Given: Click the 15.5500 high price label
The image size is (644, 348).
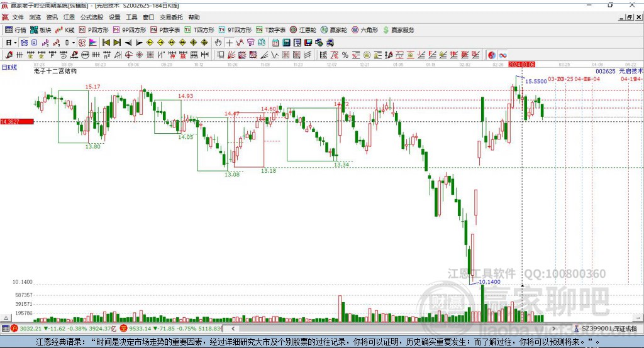Looking at the screenshot, I should (536, 81).
